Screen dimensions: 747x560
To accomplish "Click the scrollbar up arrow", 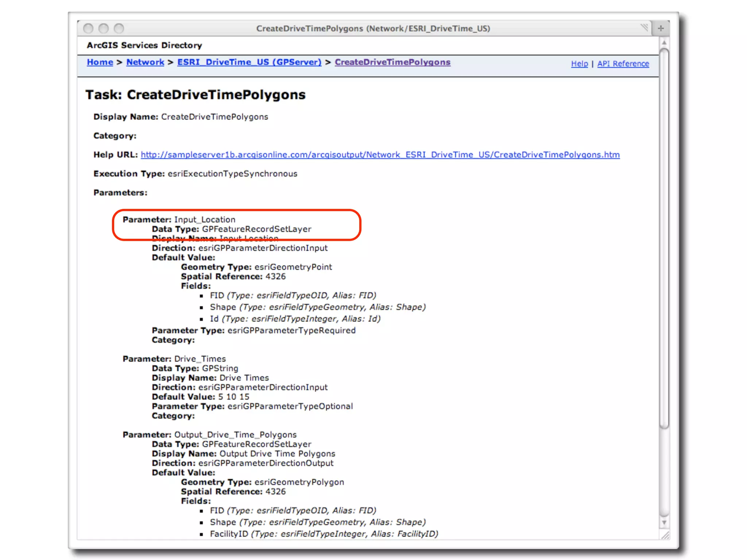I will point(664,43).
